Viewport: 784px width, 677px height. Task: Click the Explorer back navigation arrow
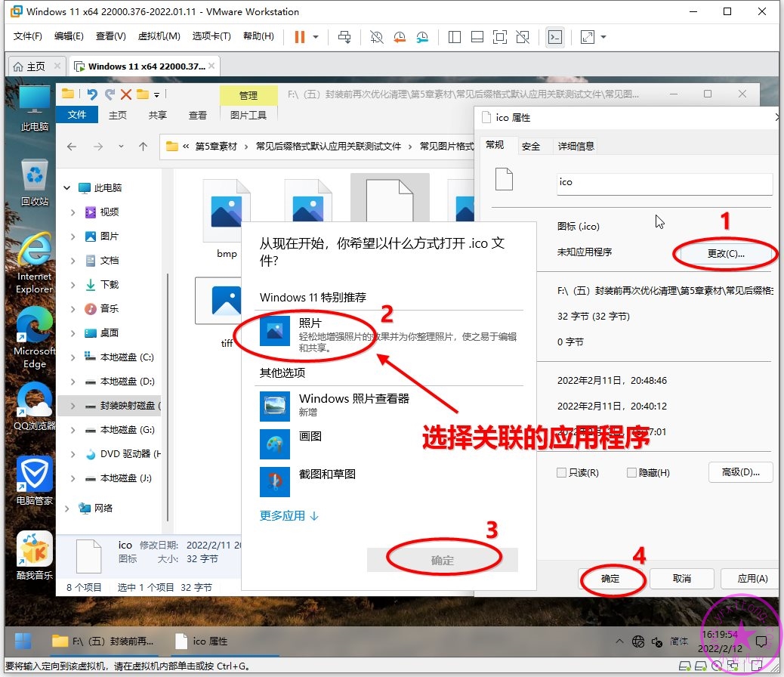pos(72,147)
